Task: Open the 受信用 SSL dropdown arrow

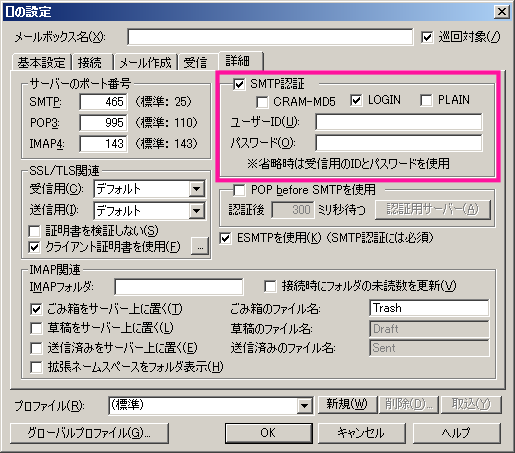Action: [x=197, y=189]
